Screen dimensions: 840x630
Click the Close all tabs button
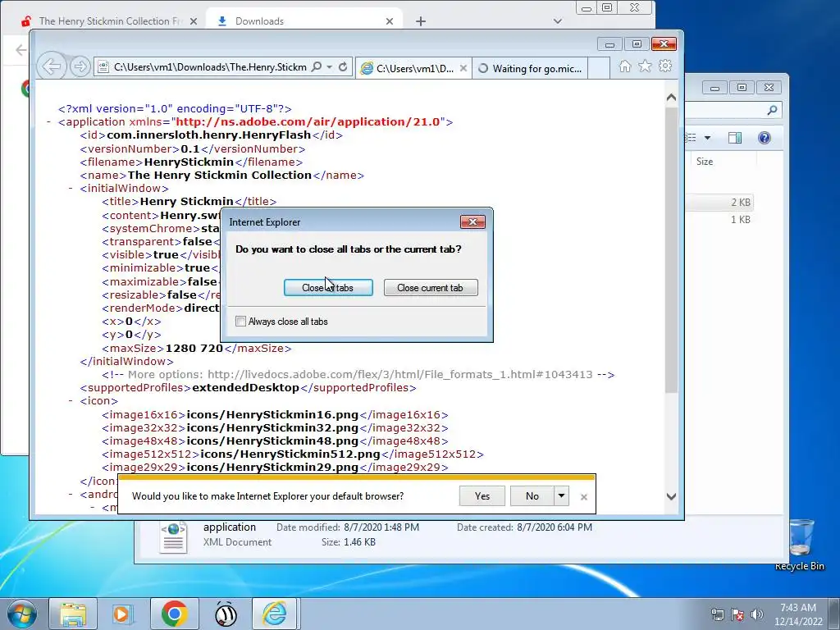[328, 288]
